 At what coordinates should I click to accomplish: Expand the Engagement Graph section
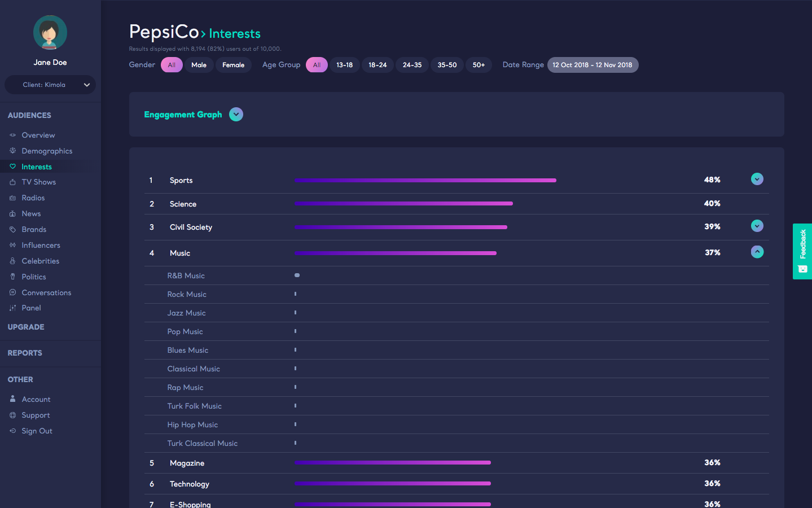point(236,115)
